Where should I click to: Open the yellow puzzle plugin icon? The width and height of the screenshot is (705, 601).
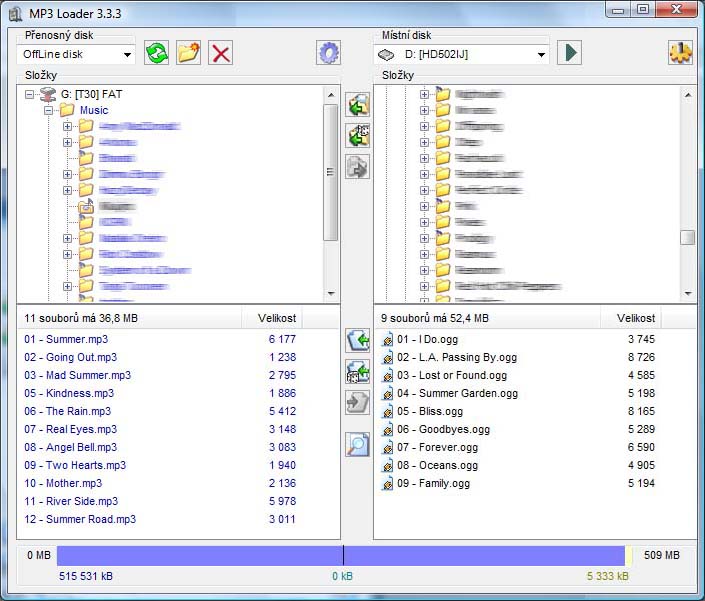pos(680,53)
